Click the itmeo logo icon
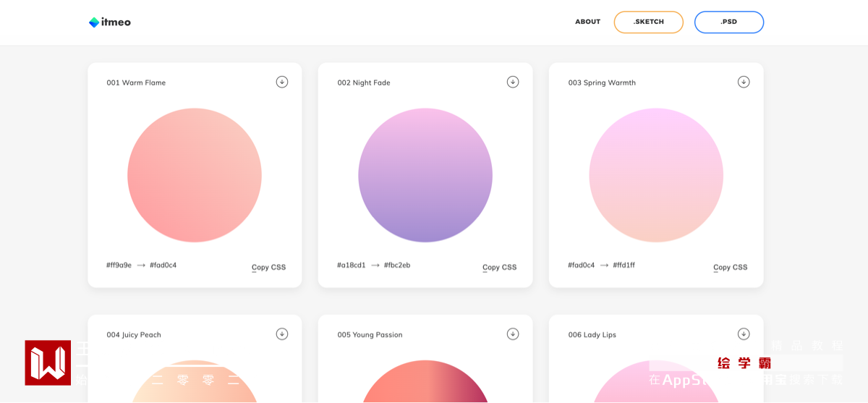Image resolution: width=868 pixels, height=403 pixels. (x=94, y=22)
